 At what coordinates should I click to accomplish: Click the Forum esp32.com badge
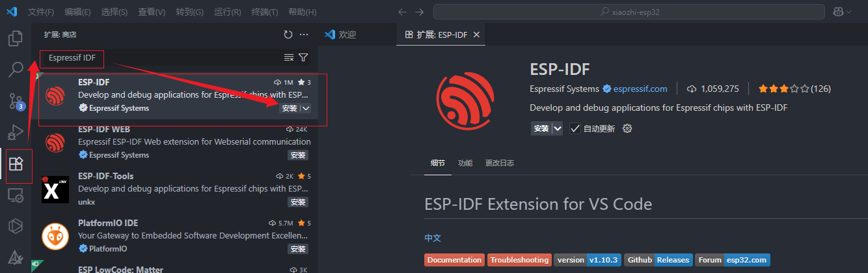[733, 259]
